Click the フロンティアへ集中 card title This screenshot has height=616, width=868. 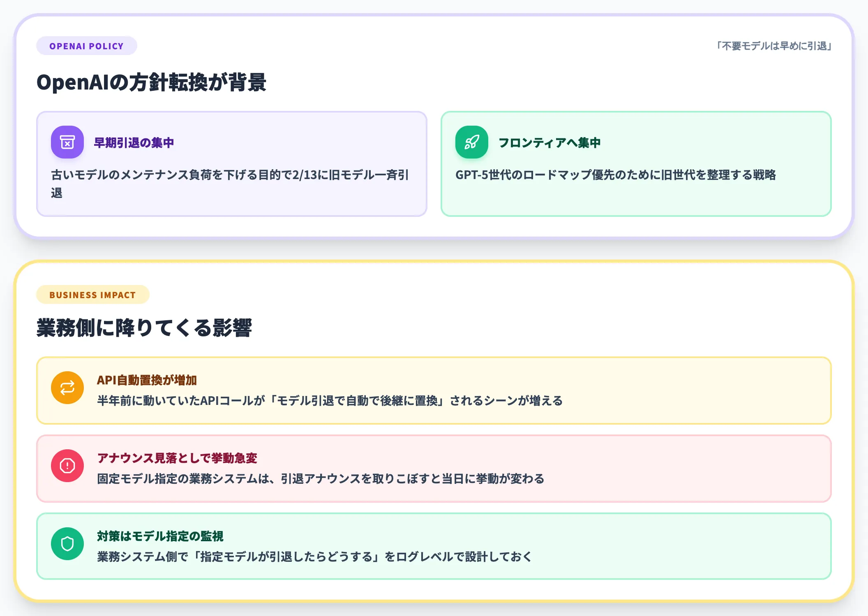(549, 143)
